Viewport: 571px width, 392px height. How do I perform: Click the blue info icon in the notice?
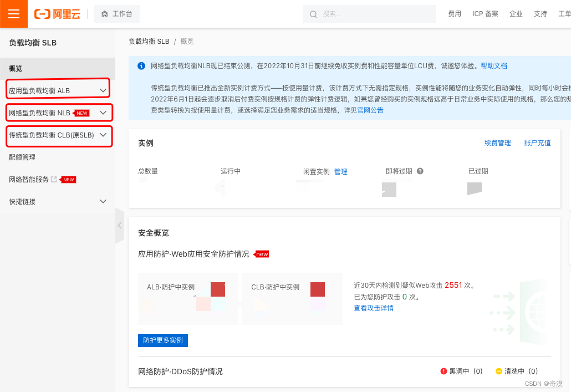141,66
